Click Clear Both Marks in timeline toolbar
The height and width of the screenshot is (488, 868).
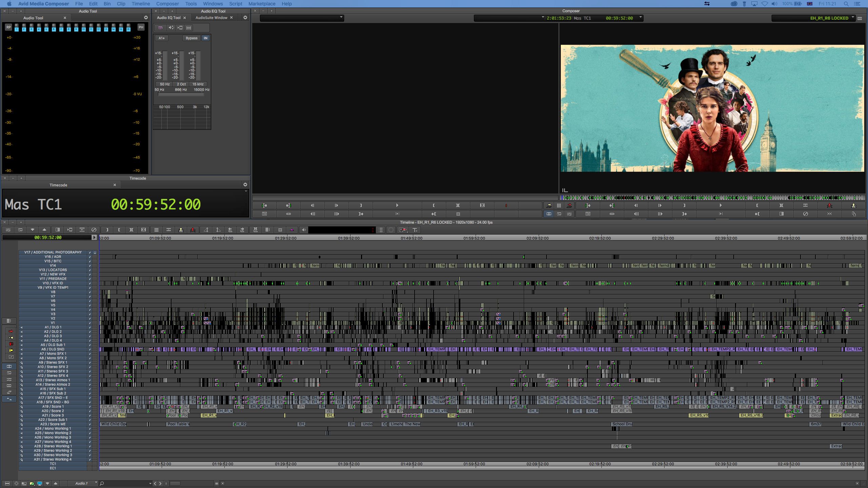click(143, 230)
